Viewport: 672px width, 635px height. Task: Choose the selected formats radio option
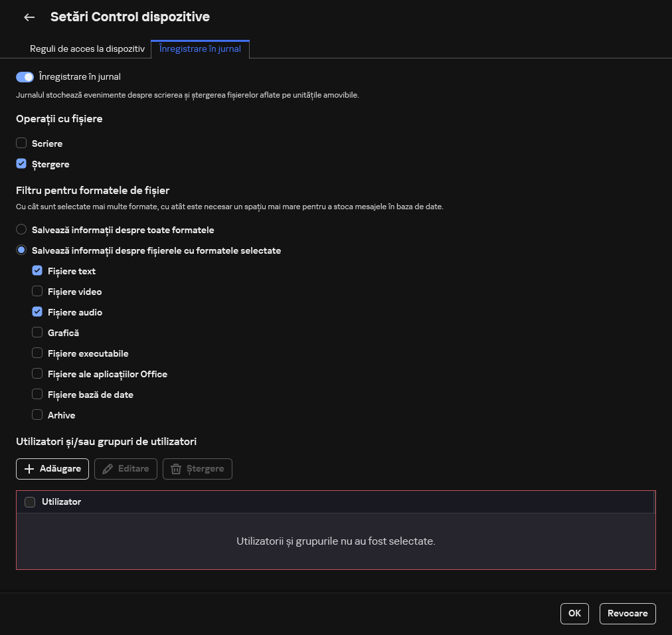21,250
